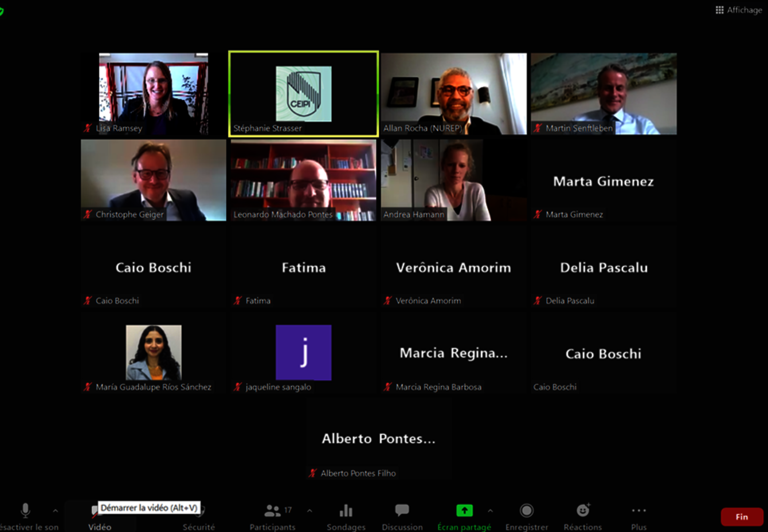Expand the arrow next to Participants
The image size is (768, 532).
point(309,510)
